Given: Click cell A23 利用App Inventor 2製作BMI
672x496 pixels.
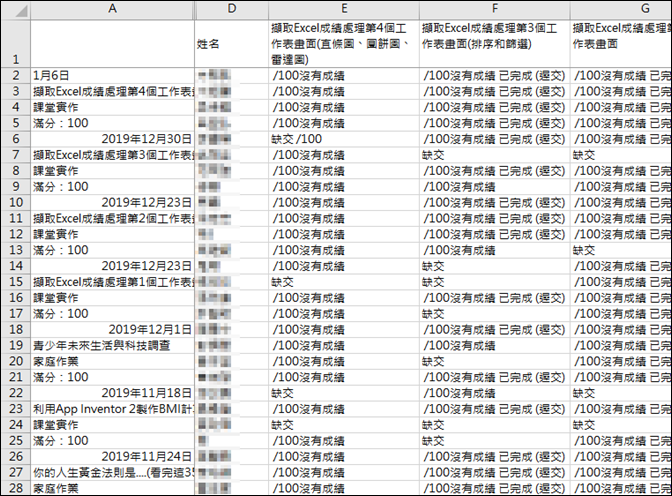Looking at the screenshot, I should pyautogui.click(x=112, y=409).
